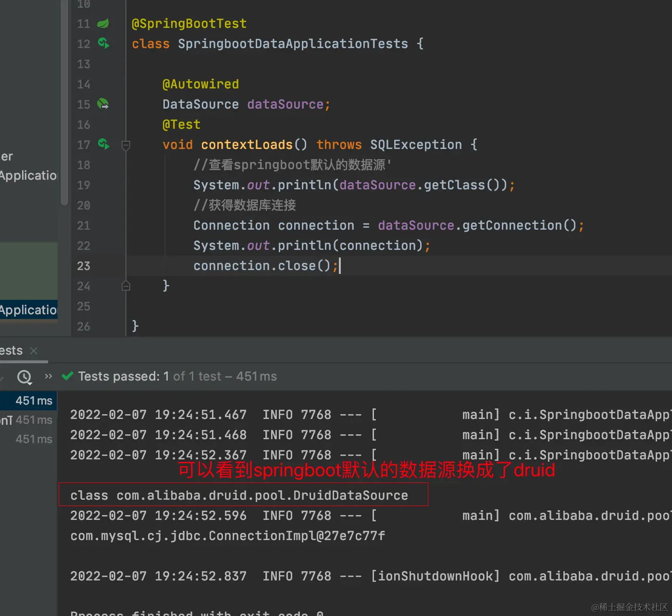Image resolution: width=672 pixels, height=616 pixels.
Task: Run the SpringbootDataApplicationTests class from its gutter icon
Action: 103,44
